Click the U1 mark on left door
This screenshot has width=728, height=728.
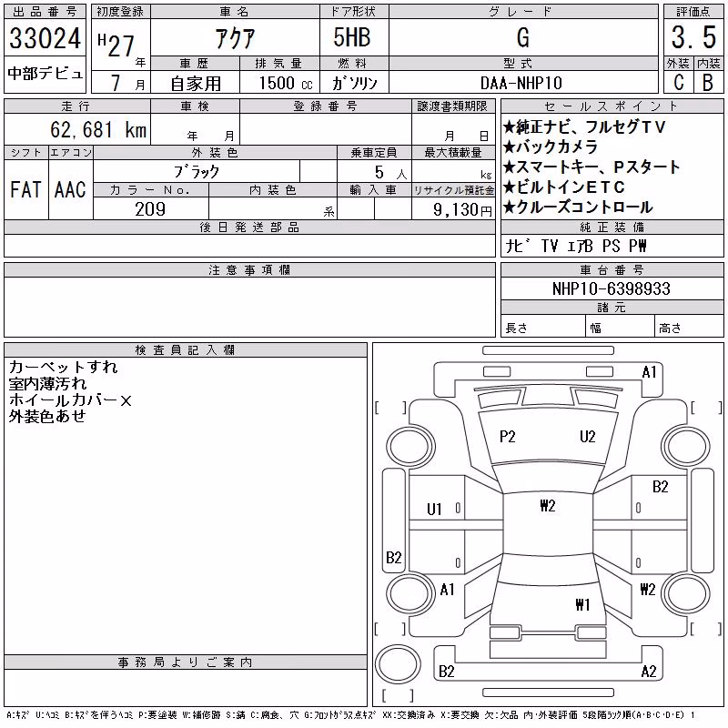434,510
